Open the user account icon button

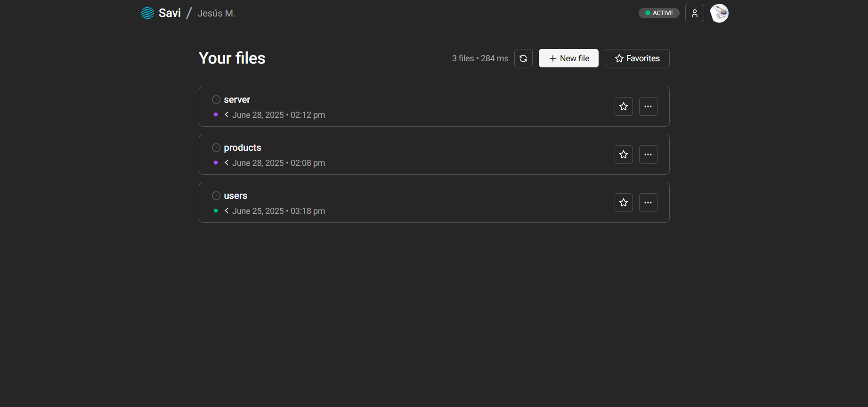695,13
